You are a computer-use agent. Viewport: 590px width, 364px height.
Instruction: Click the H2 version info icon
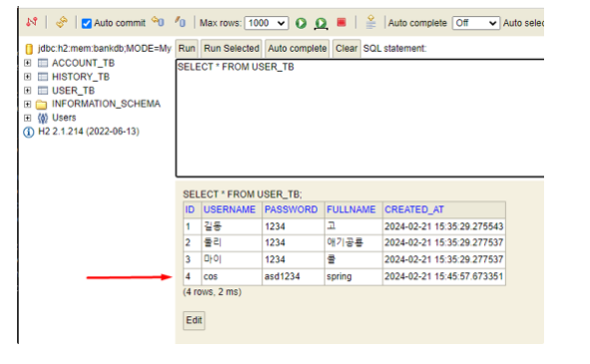[29, 132]
